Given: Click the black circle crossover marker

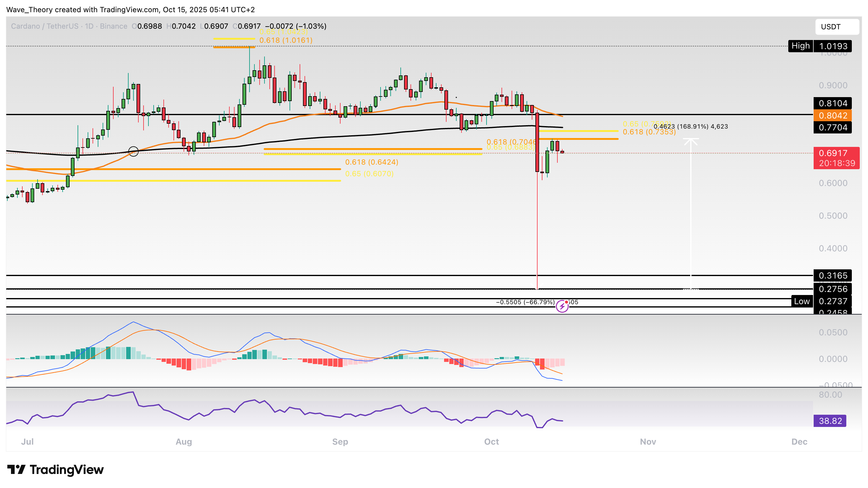Looking at the screenshot, I should (x=133, y=151).
